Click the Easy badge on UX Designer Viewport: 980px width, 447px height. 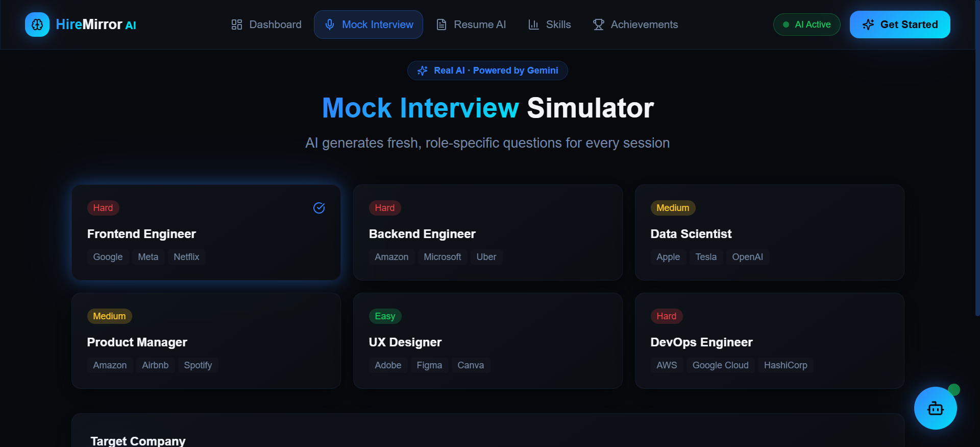point(385,316)
